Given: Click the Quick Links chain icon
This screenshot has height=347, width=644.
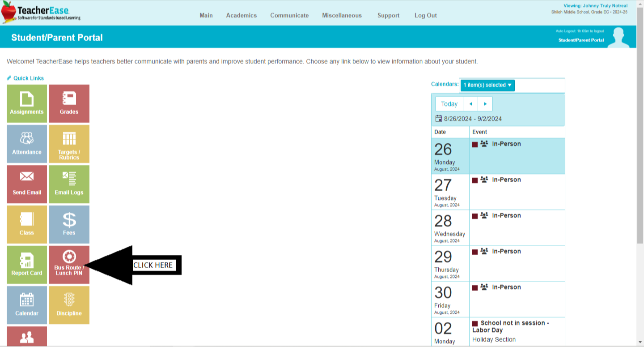Looking at the screenshot, I should (x=9, y=78).
